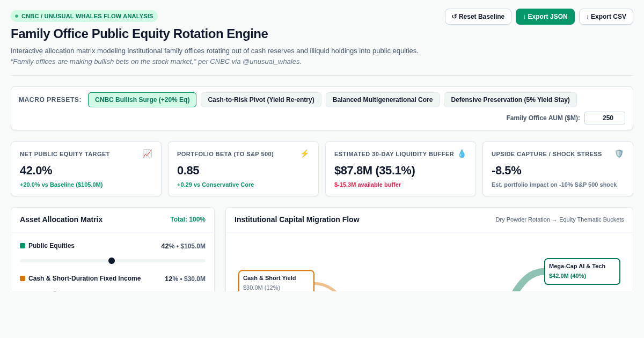Image resolution: width=644 pixels, height=338 pixels.
Task: Click the Reset Baseline button
Action: [x=478, y=17]
